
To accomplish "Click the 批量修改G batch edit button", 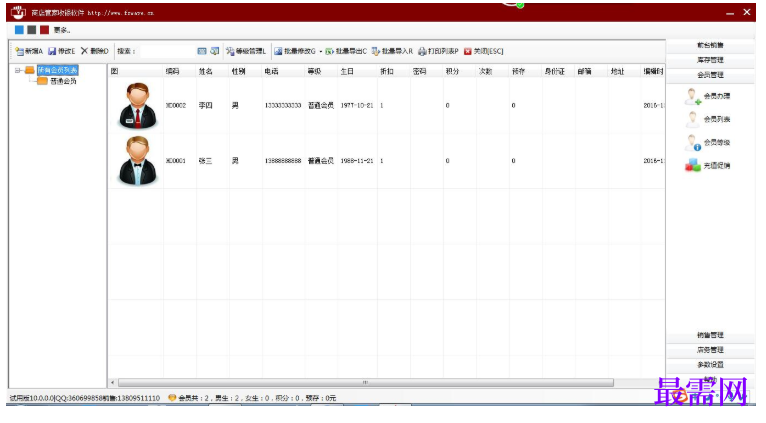I will (x=295, y=51).
